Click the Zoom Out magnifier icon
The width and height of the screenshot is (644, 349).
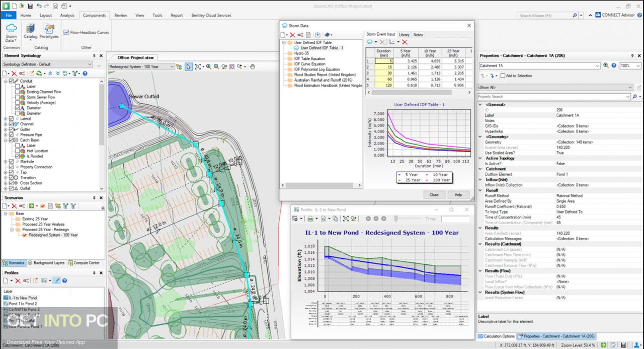(x=216, y=66)
